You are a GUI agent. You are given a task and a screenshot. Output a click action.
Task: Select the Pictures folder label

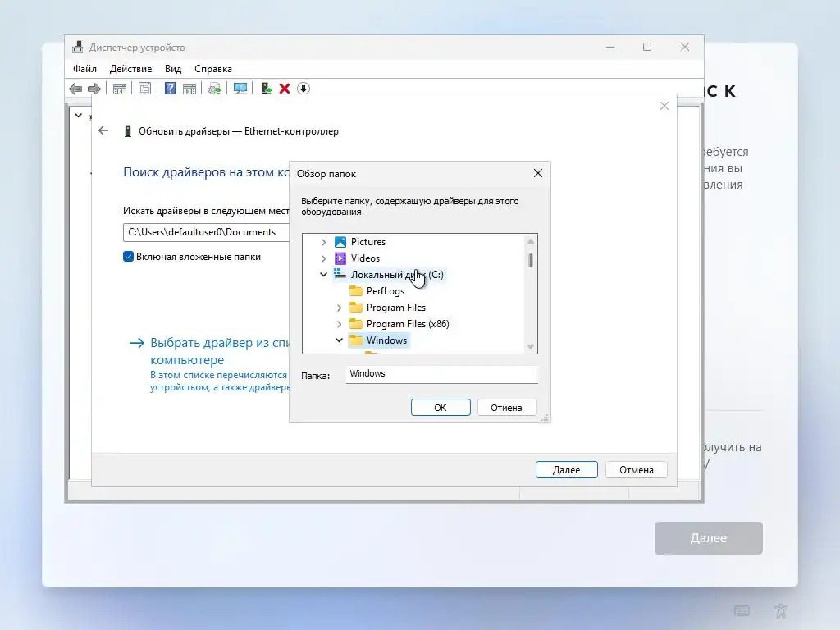coord(368,242)
